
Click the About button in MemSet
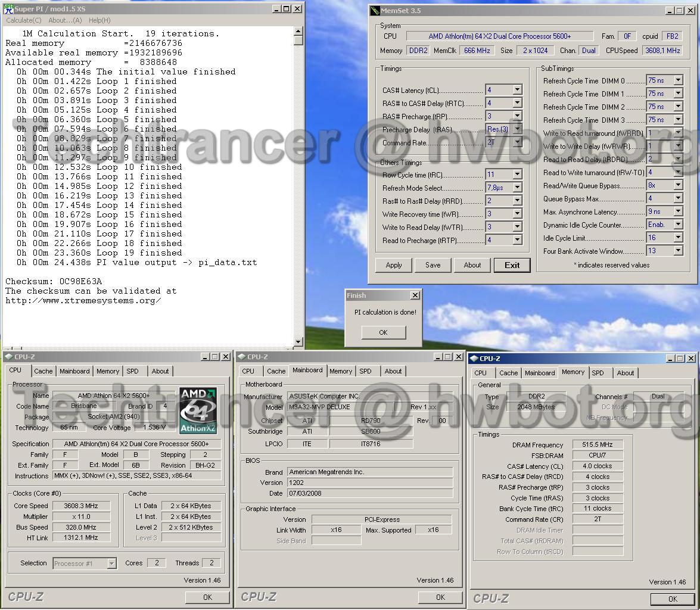point(472,265)
